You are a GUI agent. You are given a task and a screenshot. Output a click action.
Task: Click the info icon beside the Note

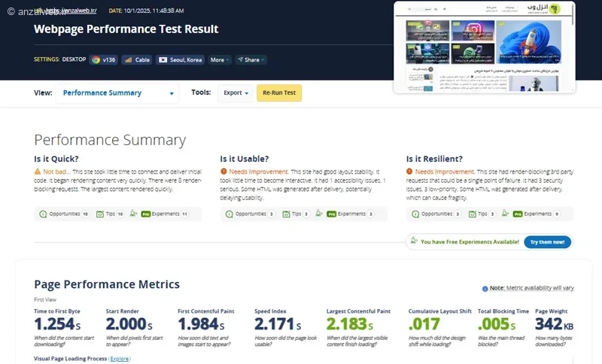[x=485, y=289]
